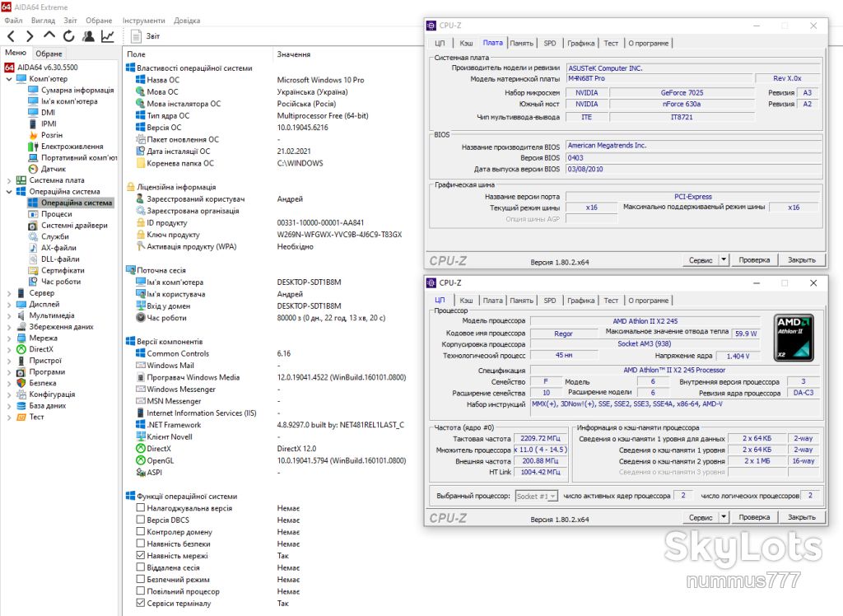Open the Файл menu in AIDA64
This screenshot has height=616, width=843.
tap(13, 21)
